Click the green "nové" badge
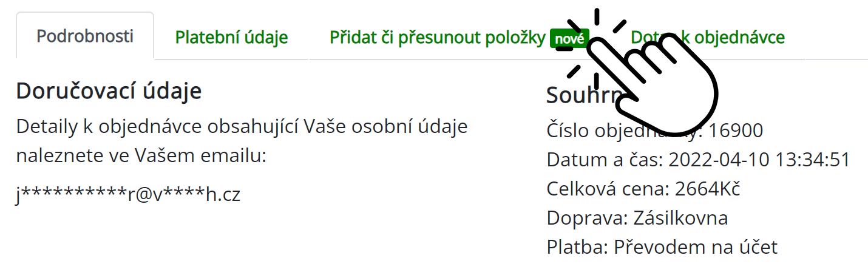Image resolution: width=868 pixels, height=275 pixels. [569, 39]
